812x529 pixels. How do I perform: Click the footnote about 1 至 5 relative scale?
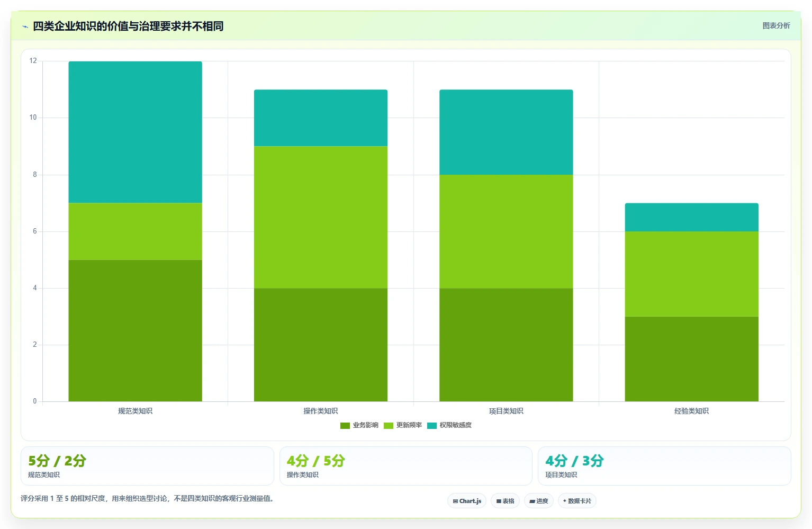coord(147,498)
